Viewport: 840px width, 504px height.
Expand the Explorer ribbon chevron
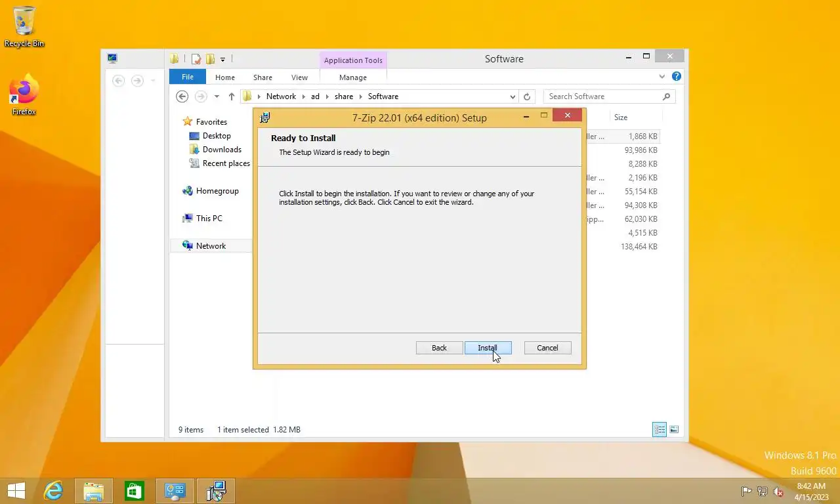coord(661,77)
